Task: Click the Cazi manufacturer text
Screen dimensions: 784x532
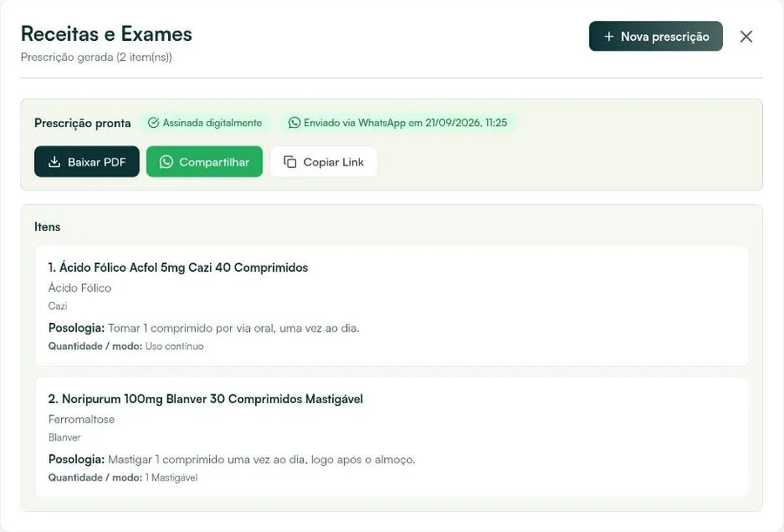Action: 58,306
